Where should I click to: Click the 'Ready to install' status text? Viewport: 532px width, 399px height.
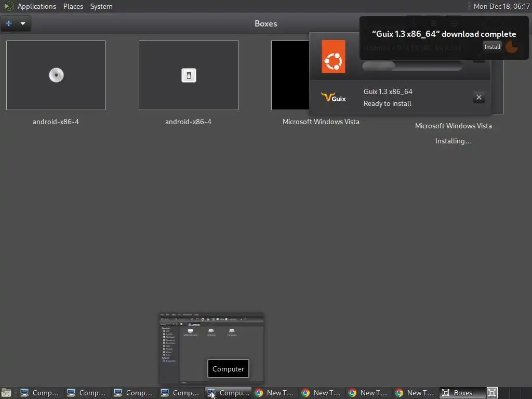click(387, 103)
